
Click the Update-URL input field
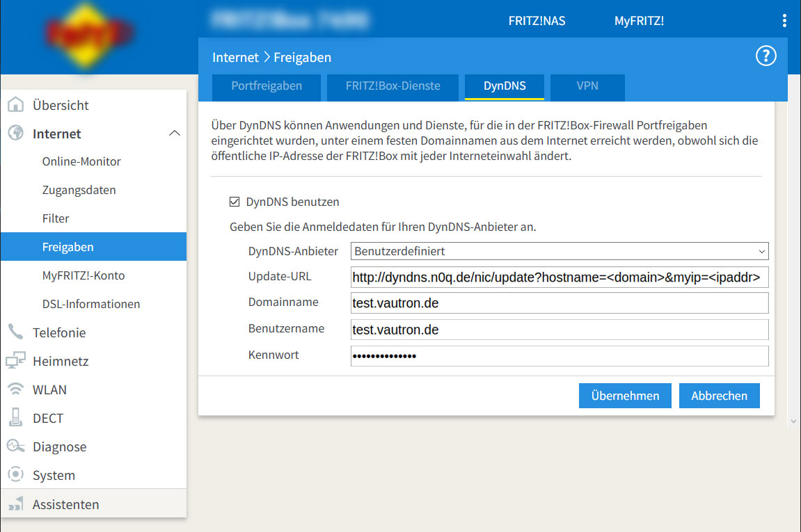pos(560,277)
